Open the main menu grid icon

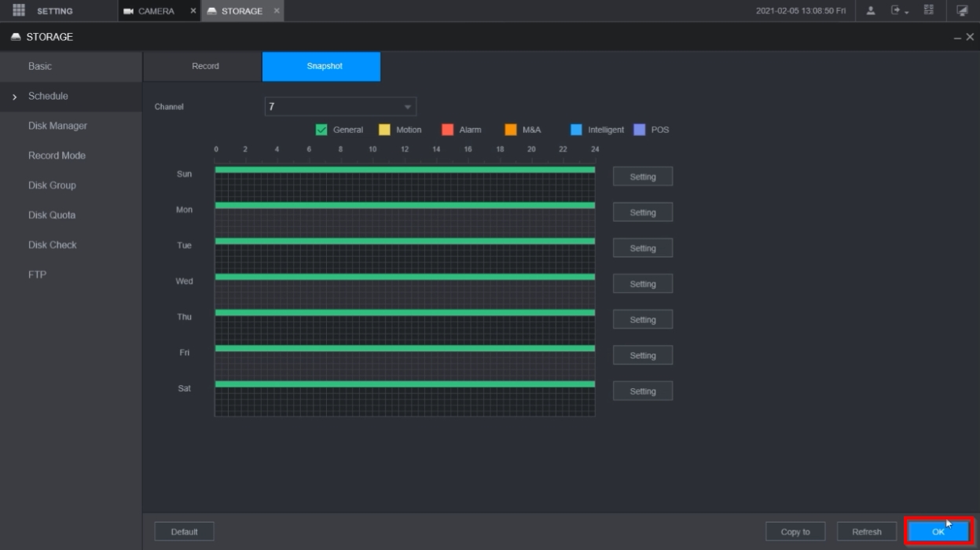[19, 10]
